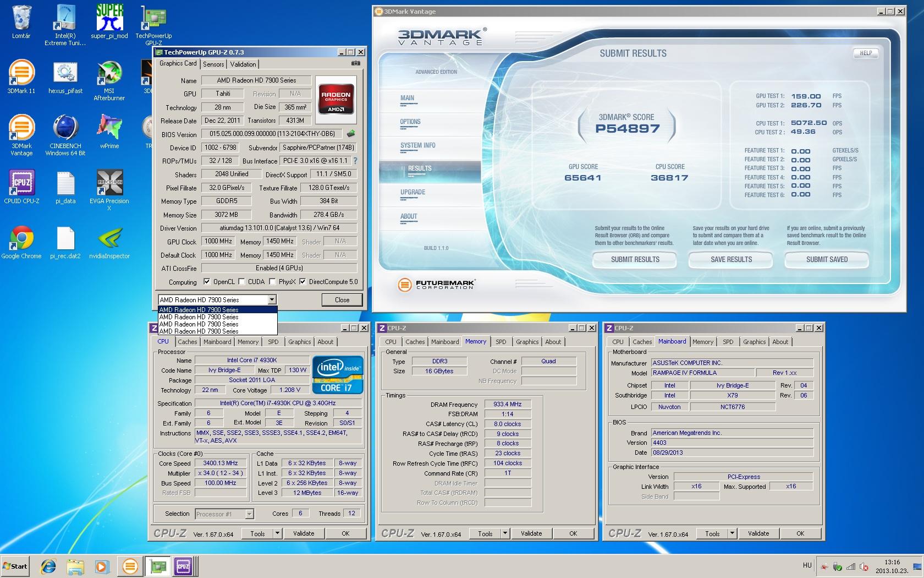924x578 pixels.
Task: Open wPrime desktop shortcut
Action: (109, 132)
